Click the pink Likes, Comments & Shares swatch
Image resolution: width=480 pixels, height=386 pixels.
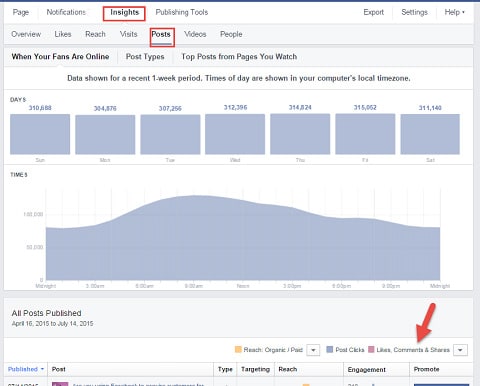[x=371, y=350]
